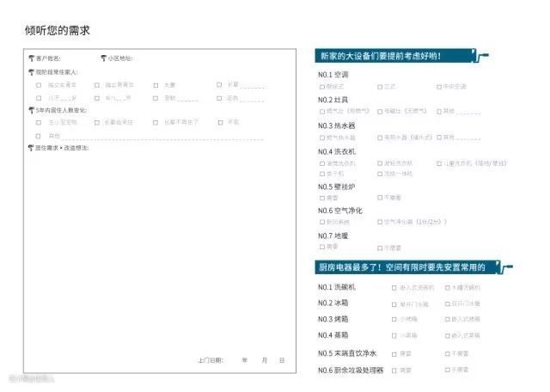Click the roller icon next to 现阶段常住家人
This screenshot has height=392, width=550.
click(31, 72)
